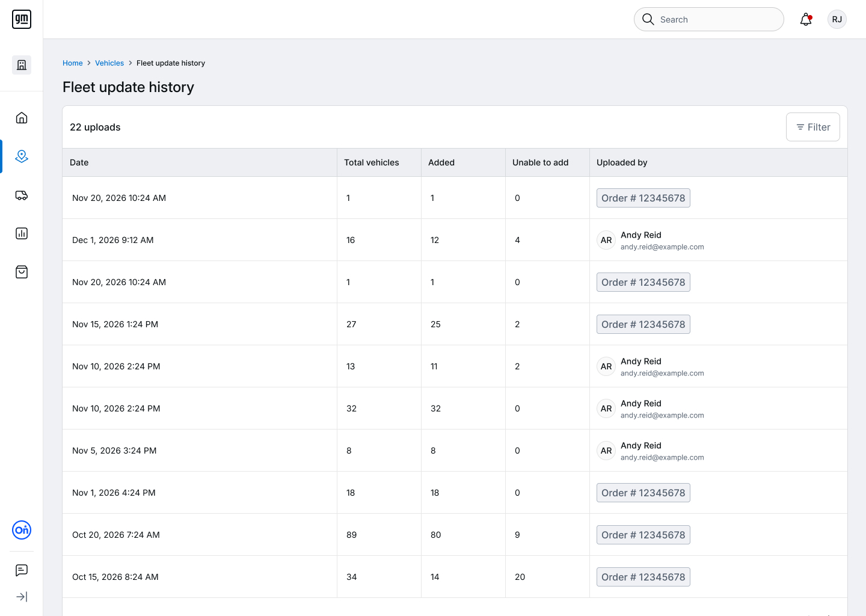Select Andy Reid name in Dec 1 row
Screen dimensions: 866x616
tap(641, 235)
